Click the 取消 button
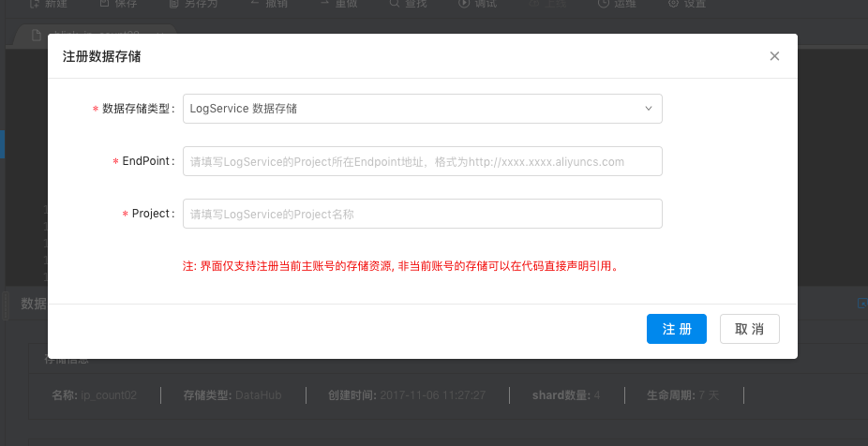This screenshot has width=868, height=446. 750,329
